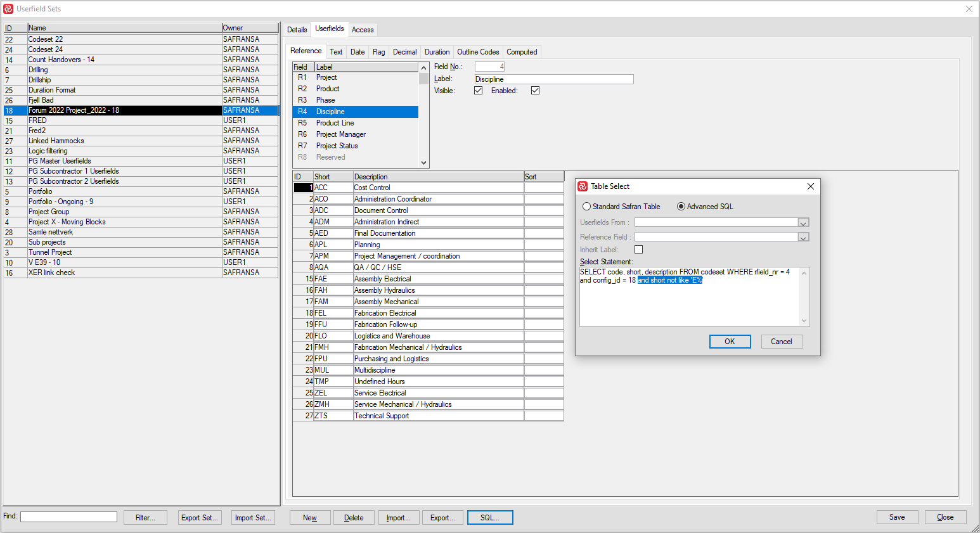Screen dimensions: 980x533
Task: Click the FMH short code cell
Action: 333,347
